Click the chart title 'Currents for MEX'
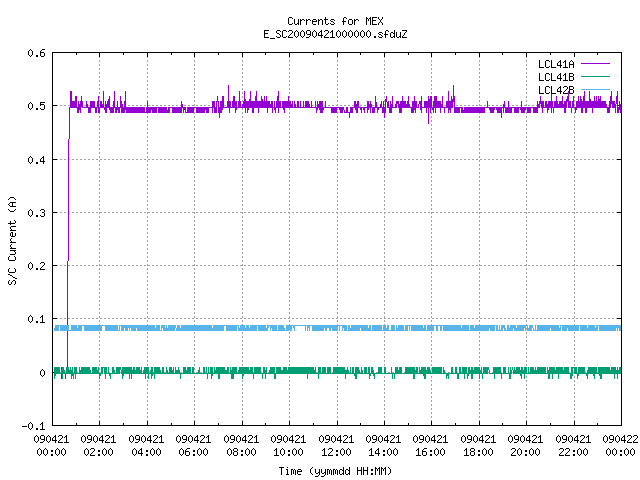Image resolution: width=640 pixels, height=480 pixels. [335, 21]
